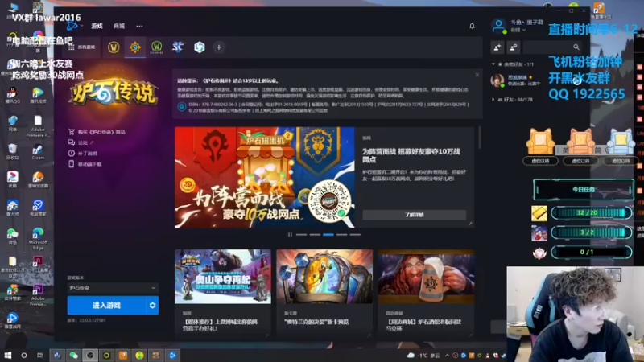Open the 暴雪战网 desktop shortcut

tap(12, 320)
